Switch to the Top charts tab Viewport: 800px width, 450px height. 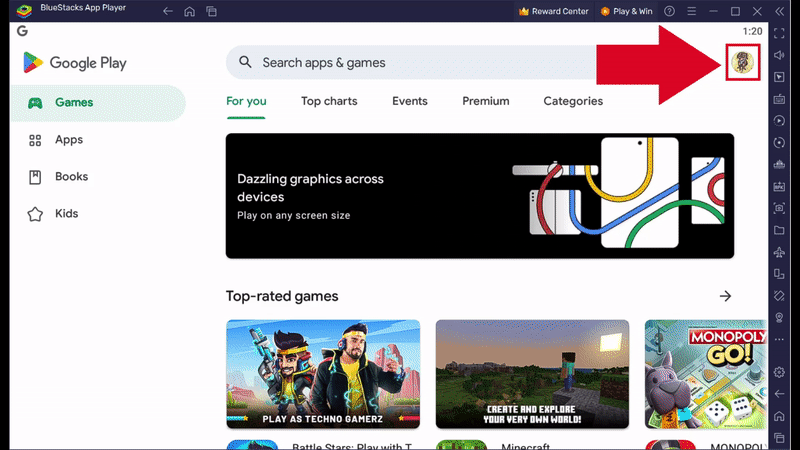(x=329, y=101)
